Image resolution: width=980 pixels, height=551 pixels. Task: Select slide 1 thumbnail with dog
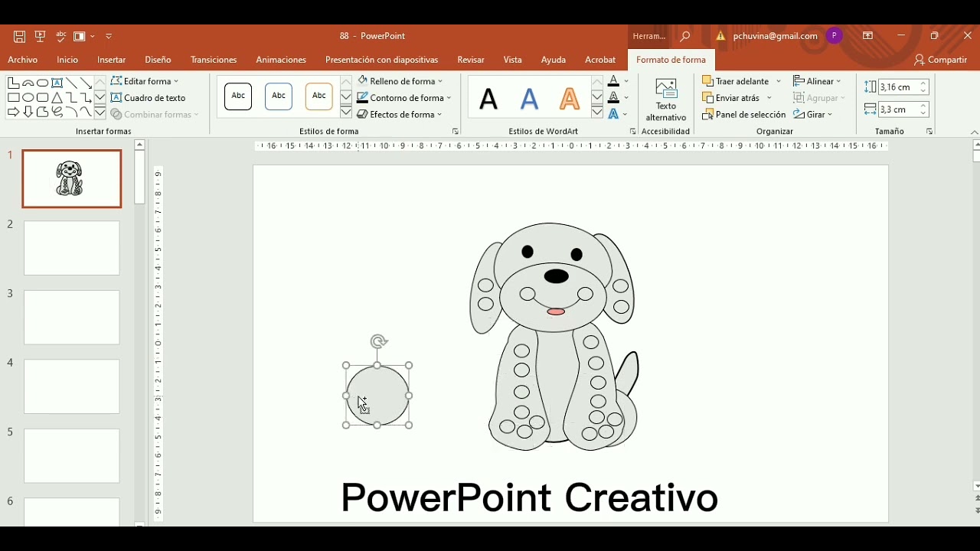(x=72, y=179)
